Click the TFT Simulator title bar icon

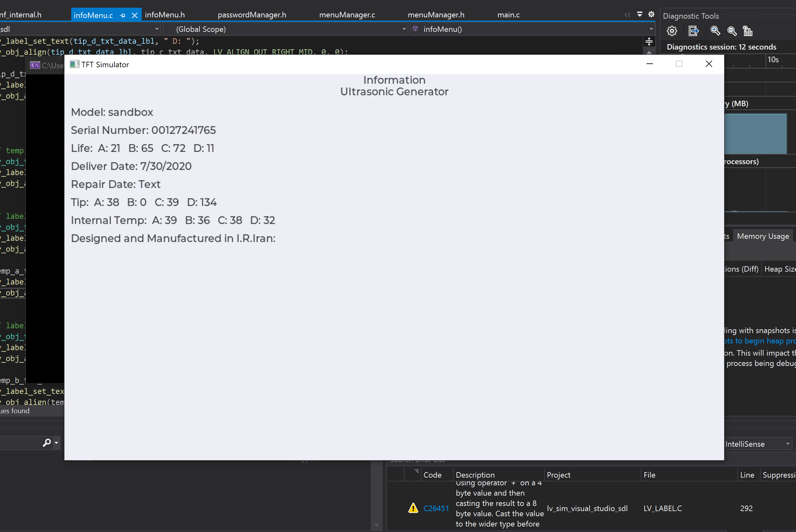click(x=74, y=64)
